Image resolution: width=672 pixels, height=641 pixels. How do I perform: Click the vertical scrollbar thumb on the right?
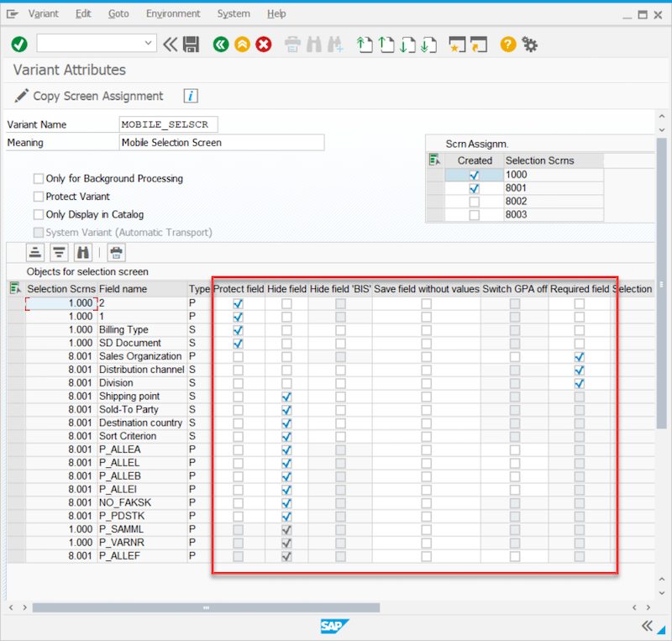click(x=662, y=283)
